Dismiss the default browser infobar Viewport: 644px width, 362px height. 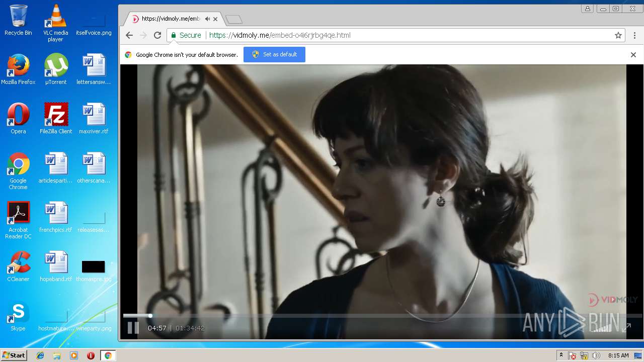pos(633,55)
